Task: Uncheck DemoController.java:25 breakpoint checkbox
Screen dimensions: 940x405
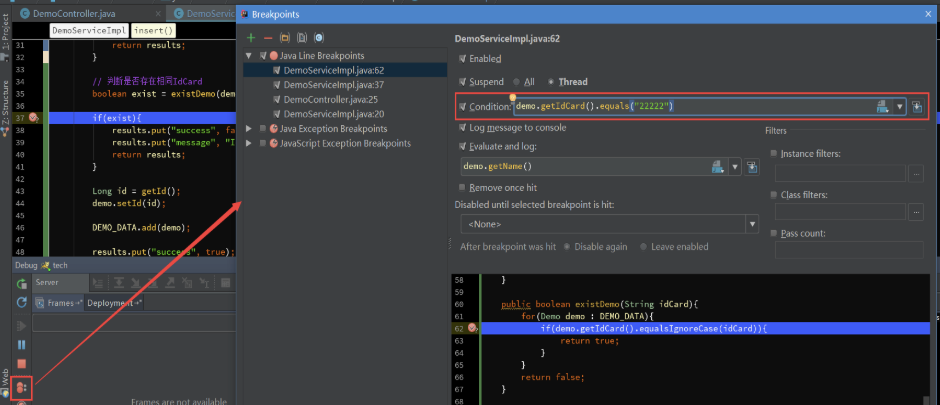Action: tap(276, 99)
